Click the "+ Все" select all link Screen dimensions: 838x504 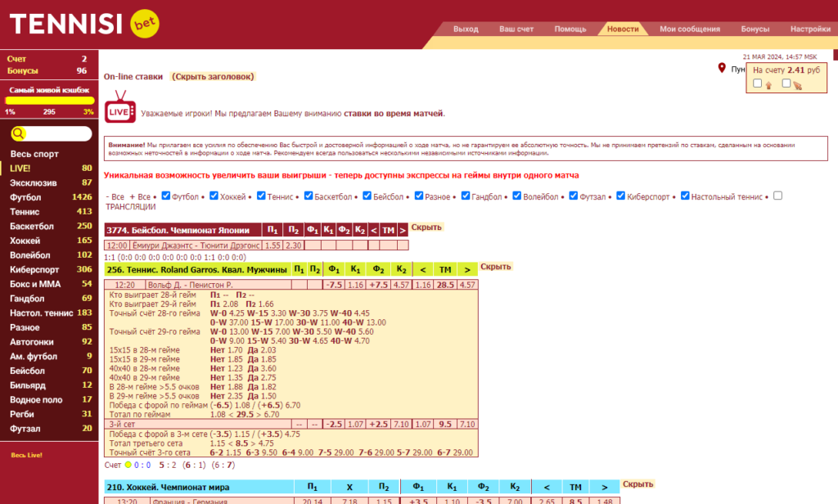coord(140,196)
